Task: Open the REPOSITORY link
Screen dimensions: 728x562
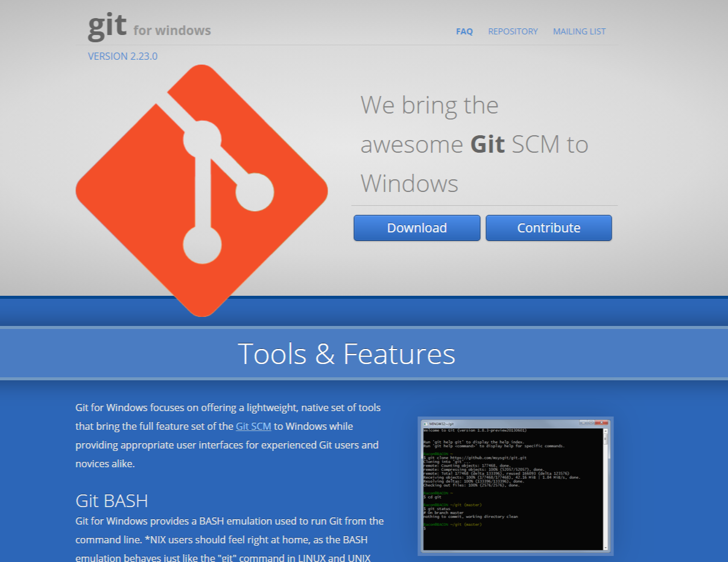Action: (513, 31)
